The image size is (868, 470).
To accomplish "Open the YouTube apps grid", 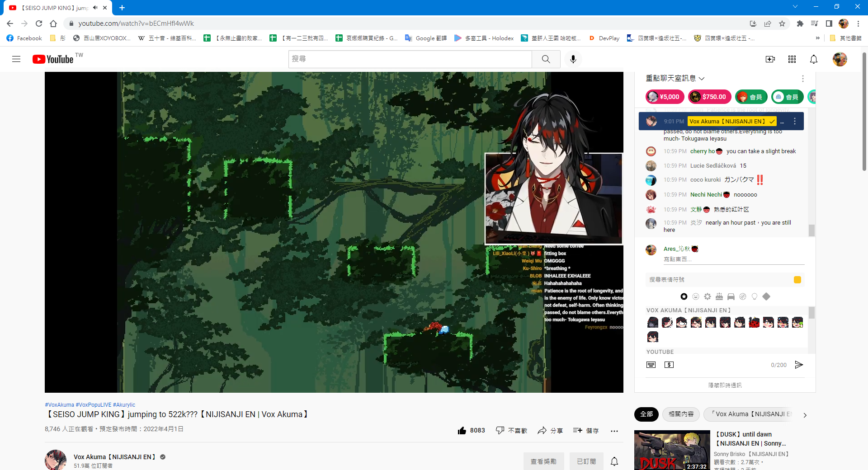I will coord(792,59).
